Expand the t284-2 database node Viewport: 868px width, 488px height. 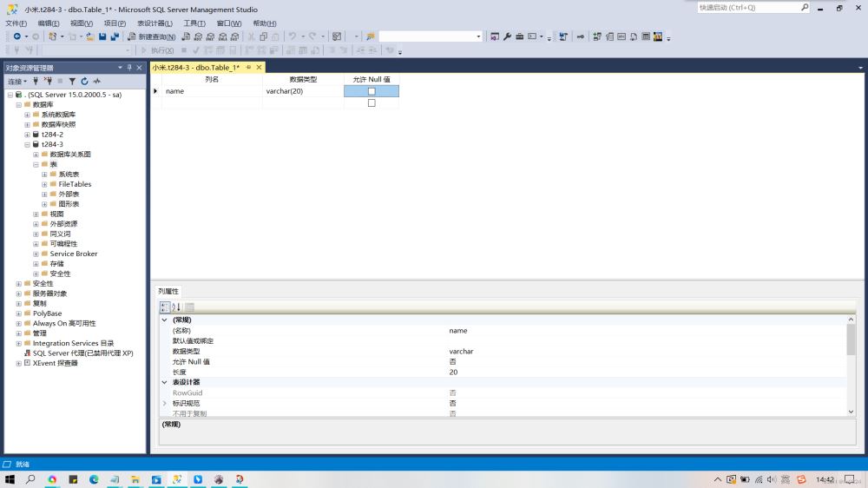(27, 135)
